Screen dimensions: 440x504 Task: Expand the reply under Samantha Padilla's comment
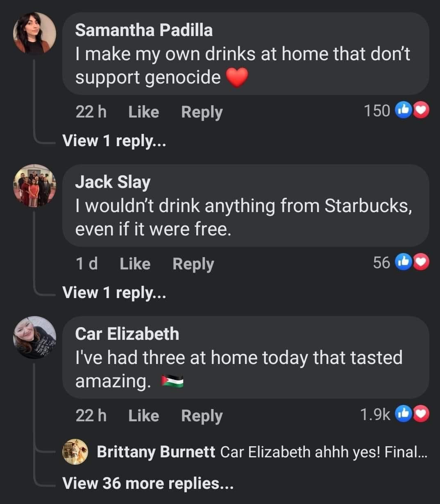tap(114, 140)
